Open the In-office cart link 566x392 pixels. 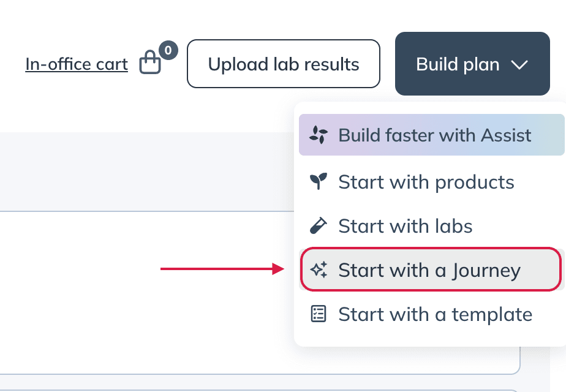coord(77,64)
